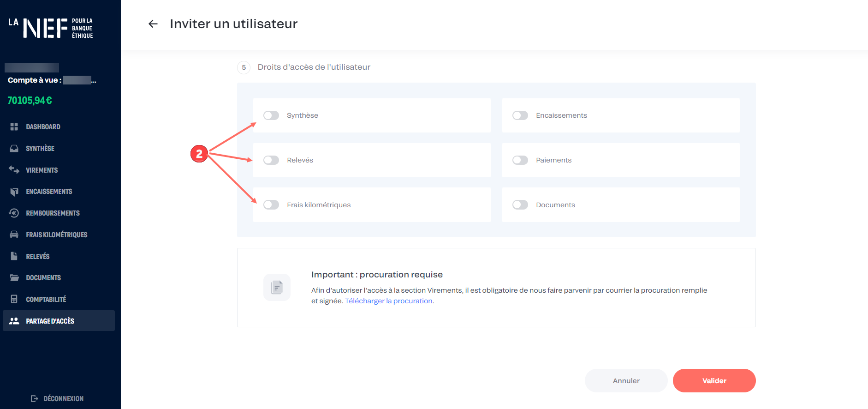The width and height of the screenshot is (868, 409).
Task: Open the Encaissements sidebar menu
Action: pos(49,192)
